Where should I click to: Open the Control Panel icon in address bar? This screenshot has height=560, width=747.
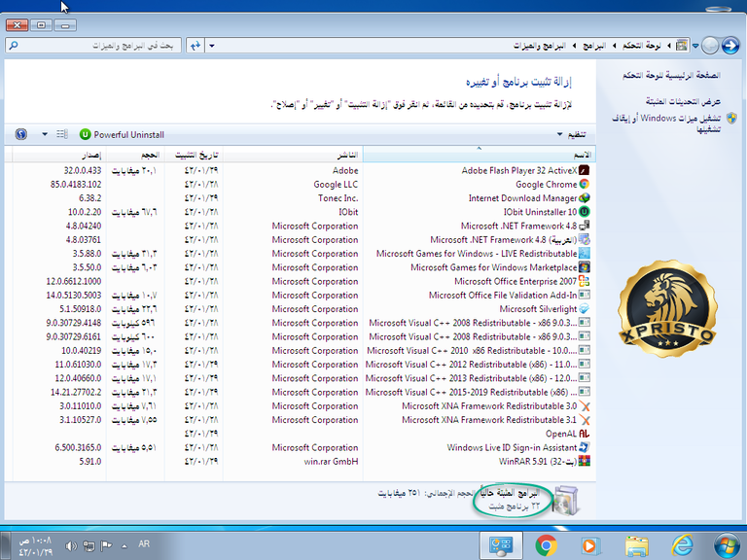tap(682, 46)
